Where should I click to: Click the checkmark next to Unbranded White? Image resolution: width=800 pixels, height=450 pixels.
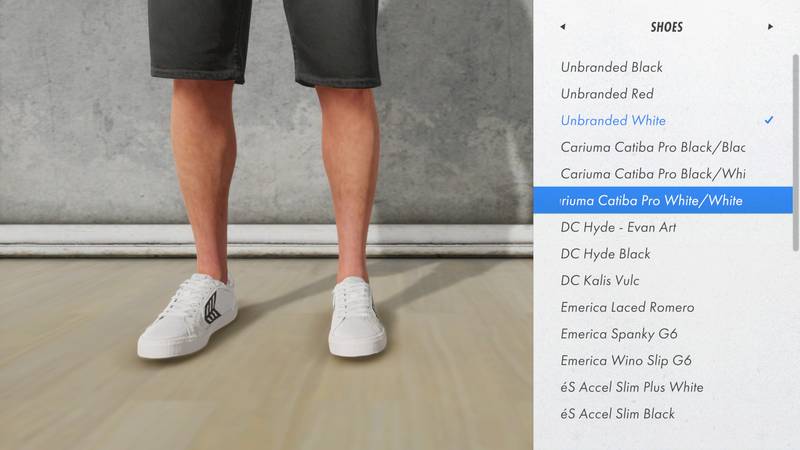pos(768,120)
